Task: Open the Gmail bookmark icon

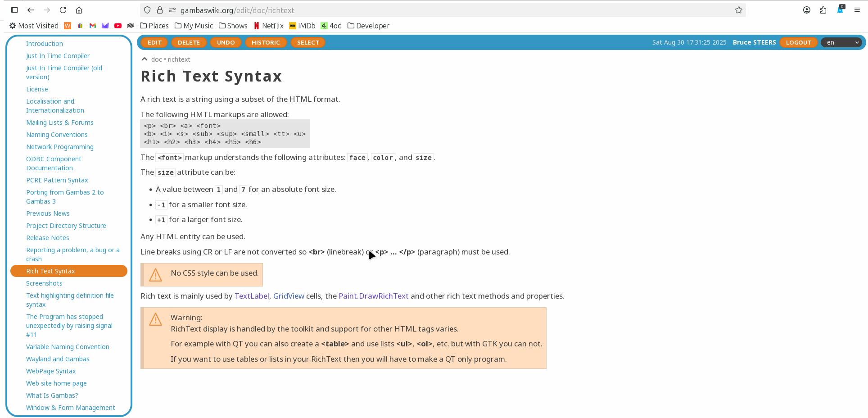Action: pos(93,26)
